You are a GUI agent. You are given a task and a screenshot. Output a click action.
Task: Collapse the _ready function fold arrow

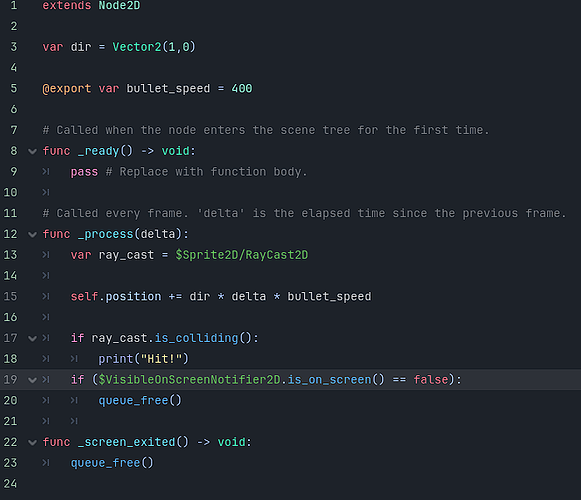(x=33, y=152)
